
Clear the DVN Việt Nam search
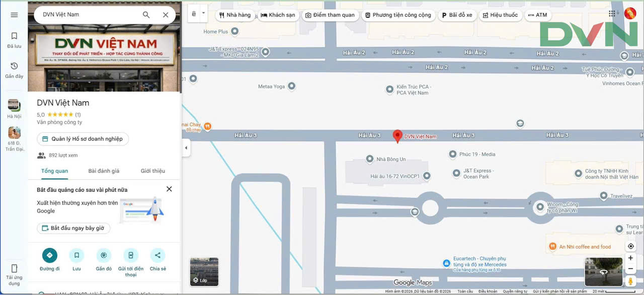tap(166, 15)
